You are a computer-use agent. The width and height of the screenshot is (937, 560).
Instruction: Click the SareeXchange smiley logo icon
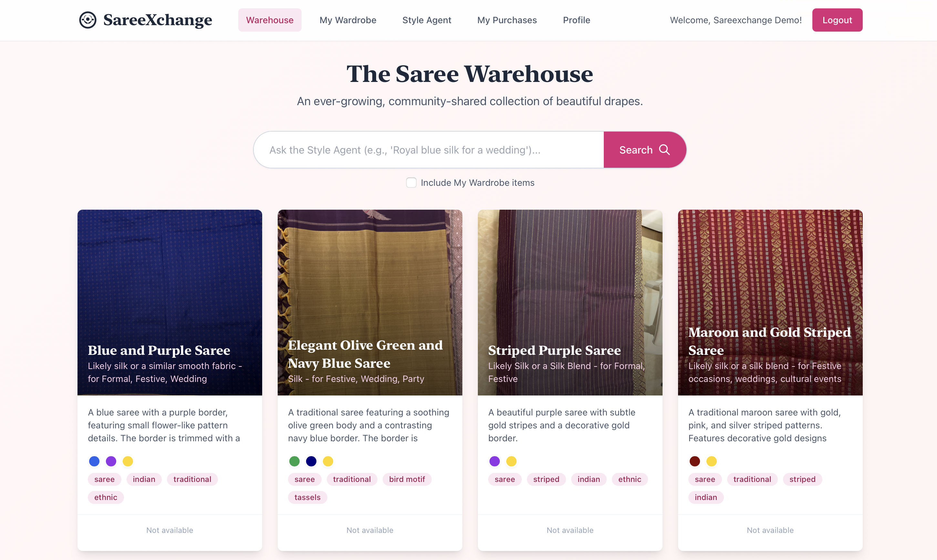pos(88,20)
